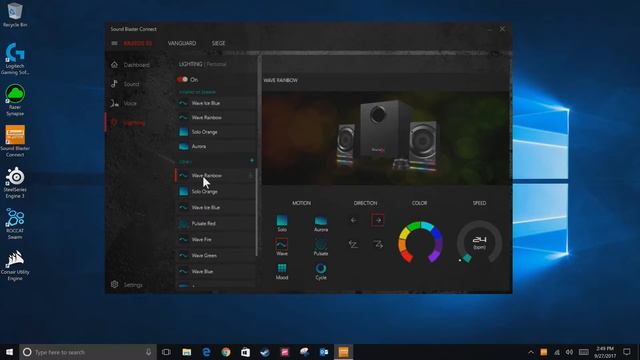Screen dimensions: 640x360
Task: Open Steam from the taskbar
Action: click(x=265, y=352)
